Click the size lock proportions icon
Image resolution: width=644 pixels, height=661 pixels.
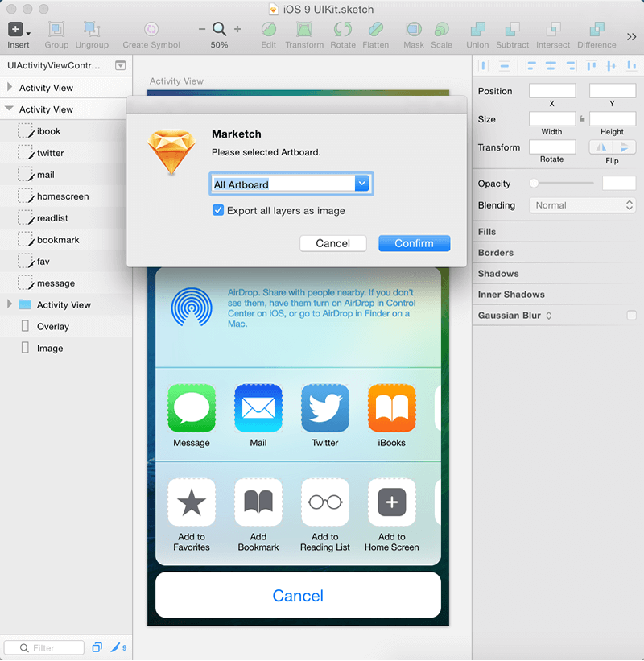582,119
